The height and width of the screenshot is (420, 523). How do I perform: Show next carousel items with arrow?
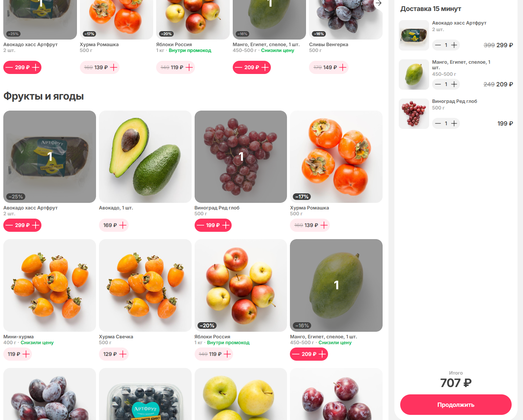379,3
